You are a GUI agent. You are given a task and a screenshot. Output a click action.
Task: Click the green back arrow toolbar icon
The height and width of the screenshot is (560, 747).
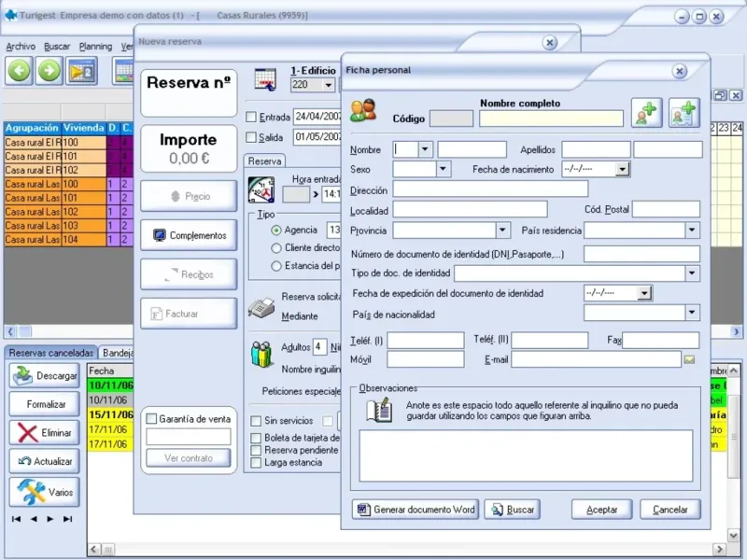19,71
